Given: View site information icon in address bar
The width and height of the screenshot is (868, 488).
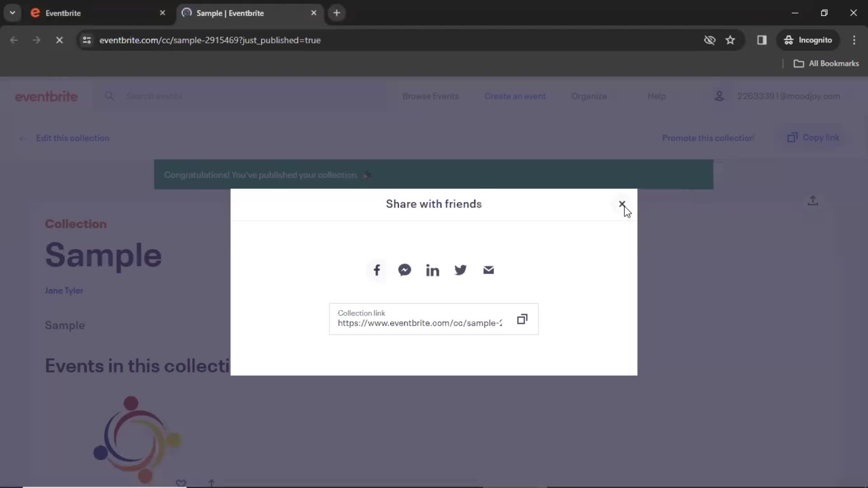Looking at the screenshot, I should pos(87,40).
